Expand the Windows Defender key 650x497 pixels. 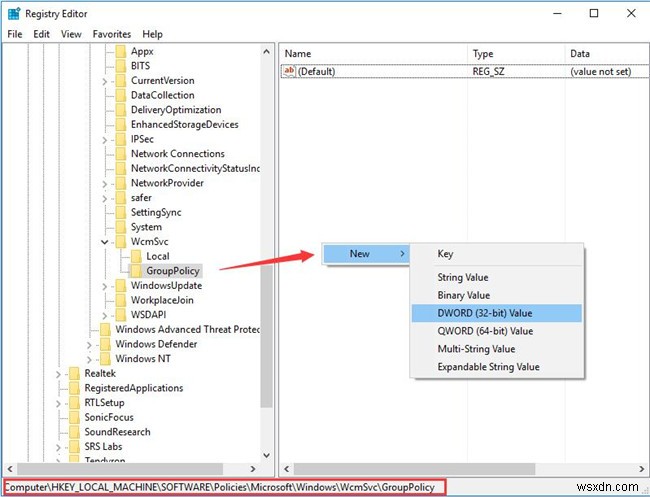tap(89, 345)
